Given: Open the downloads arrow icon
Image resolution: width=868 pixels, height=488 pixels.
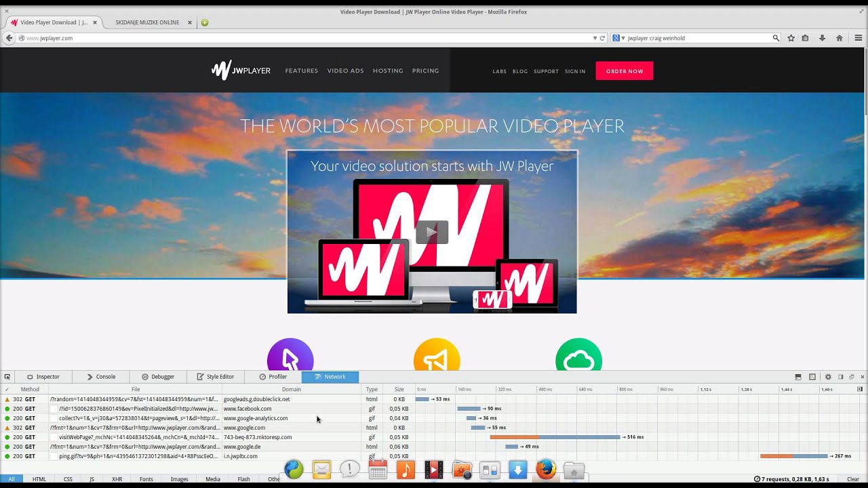Looking at the screenshot, I should [822, 38].
